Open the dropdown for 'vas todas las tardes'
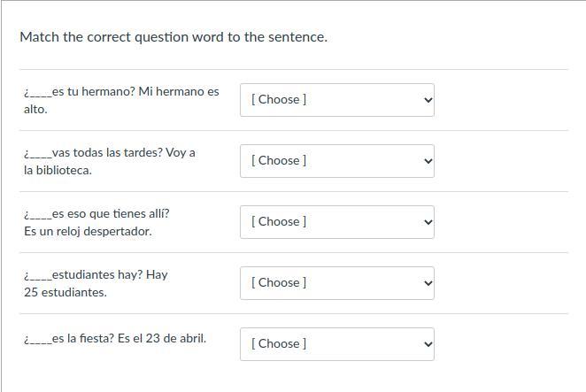Screen dimensions: 586x392 coord(336,161)
